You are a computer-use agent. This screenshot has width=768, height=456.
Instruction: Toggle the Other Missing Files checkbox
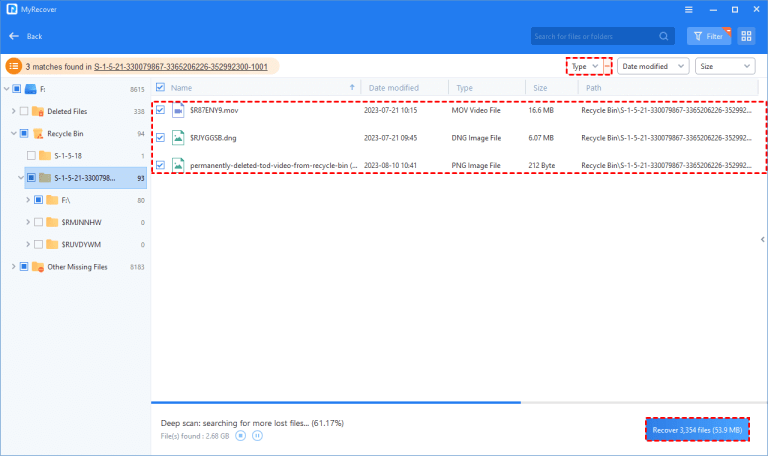pos(24,266)
